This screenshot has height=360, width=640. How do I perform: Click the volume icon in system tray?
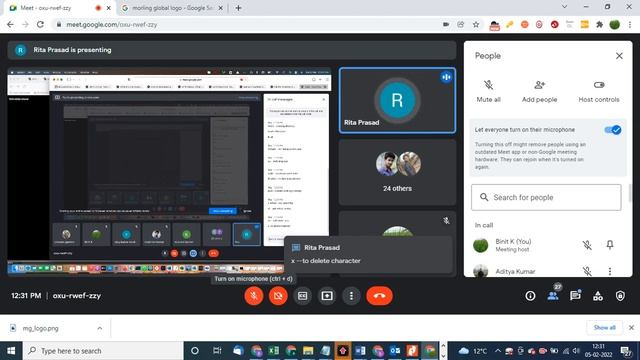[x=576, y=351]
